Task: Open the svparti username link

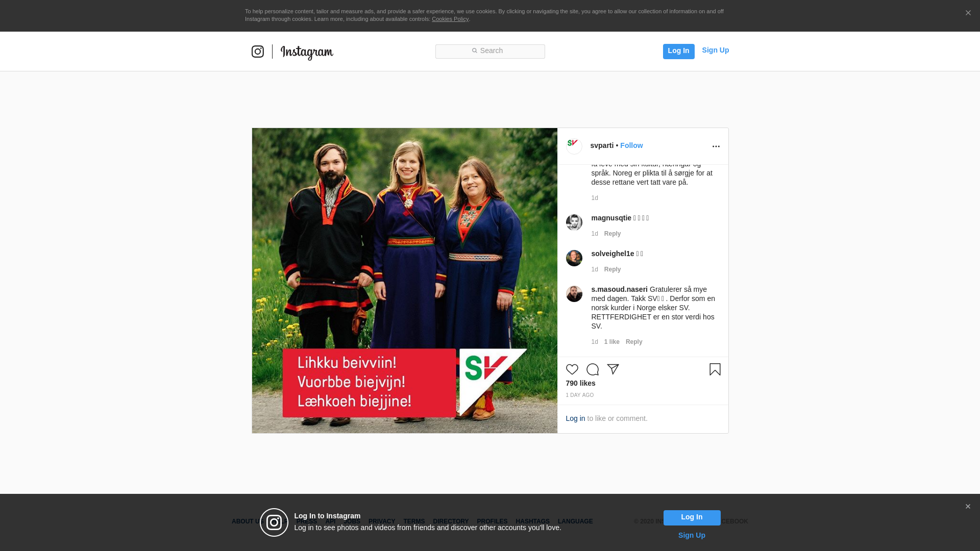Action: click(602, 145)
